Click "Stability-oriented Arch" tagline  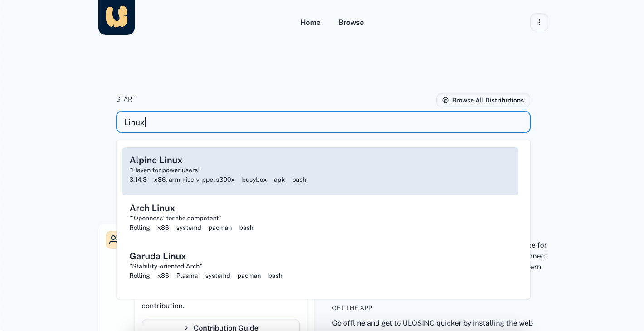[x=166, y=266]
